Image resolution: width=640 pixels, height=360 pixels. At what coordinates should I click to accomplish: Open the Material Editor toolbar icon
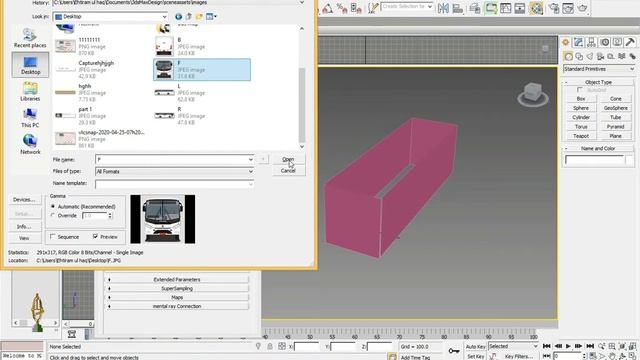pos(536,8)
